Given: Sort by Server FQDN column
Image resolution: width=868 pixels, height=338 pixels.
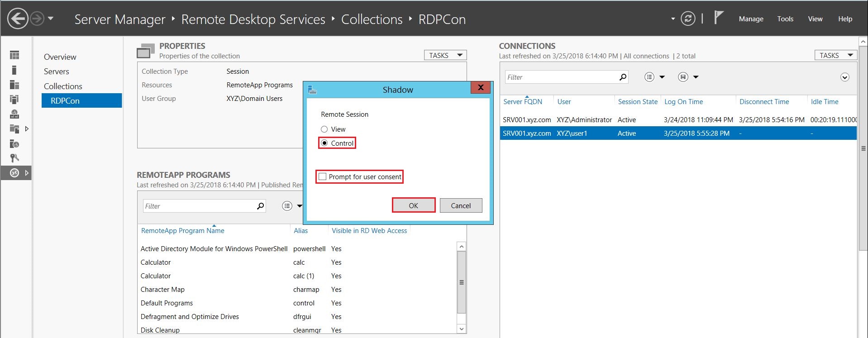Looking at the screenshot, I should pyautogui.click(x=523, y=102).
